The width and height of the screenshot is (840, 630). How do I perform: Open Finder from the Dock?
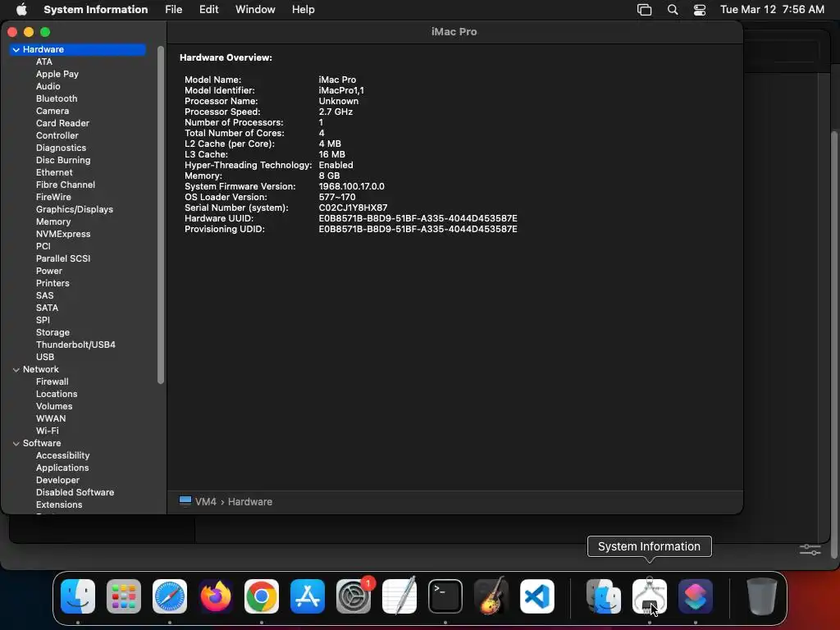pyautogui.click(x=78, y=596)
